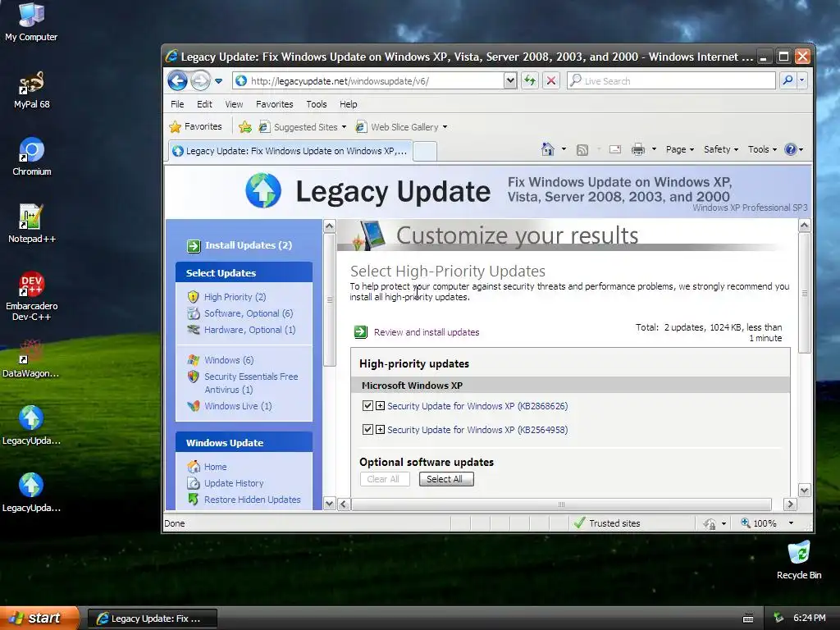
Task: Open the File menu
Action: 177,104
